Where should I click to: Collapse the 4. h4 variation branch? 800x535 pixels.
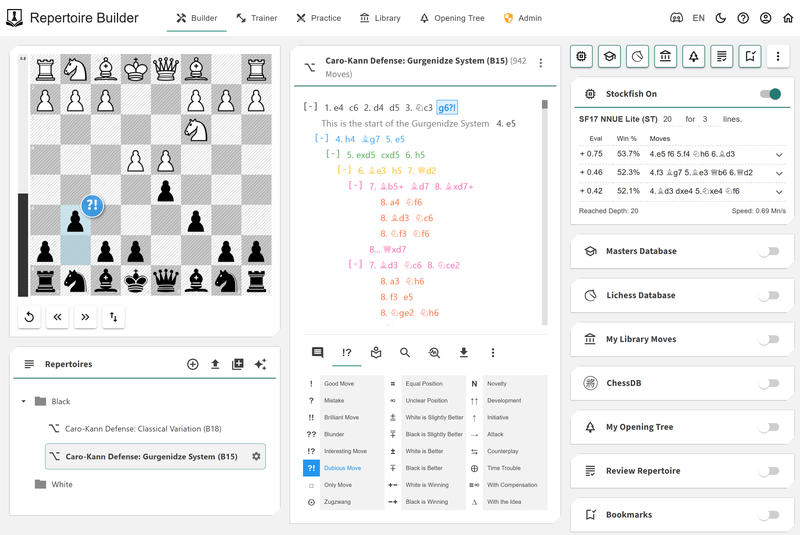[x=321, y=139]
